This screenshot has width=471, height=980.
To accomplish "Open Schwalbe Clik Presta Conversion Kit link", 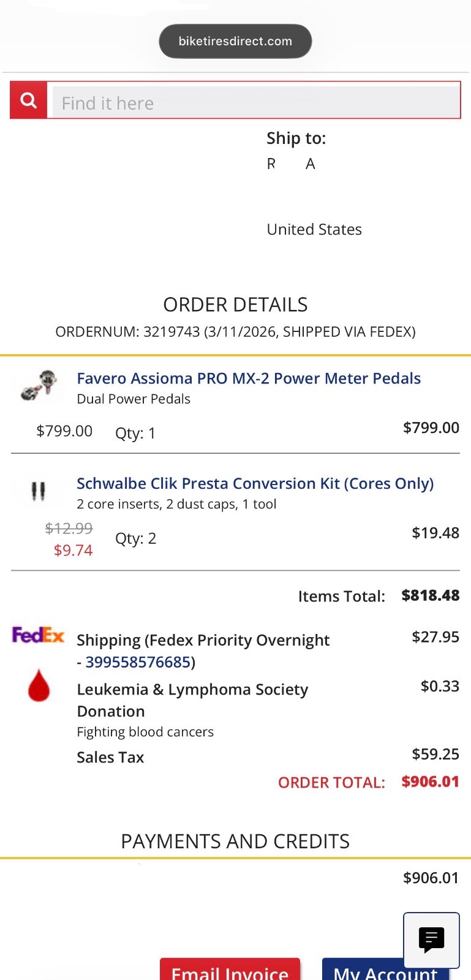I will (255, 484).
